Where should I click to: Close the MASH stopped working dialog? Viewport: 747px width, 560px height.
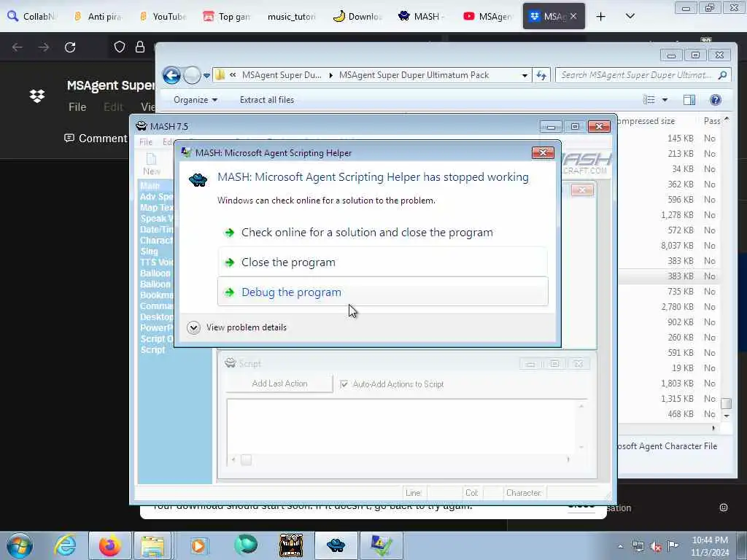[543, 152]
